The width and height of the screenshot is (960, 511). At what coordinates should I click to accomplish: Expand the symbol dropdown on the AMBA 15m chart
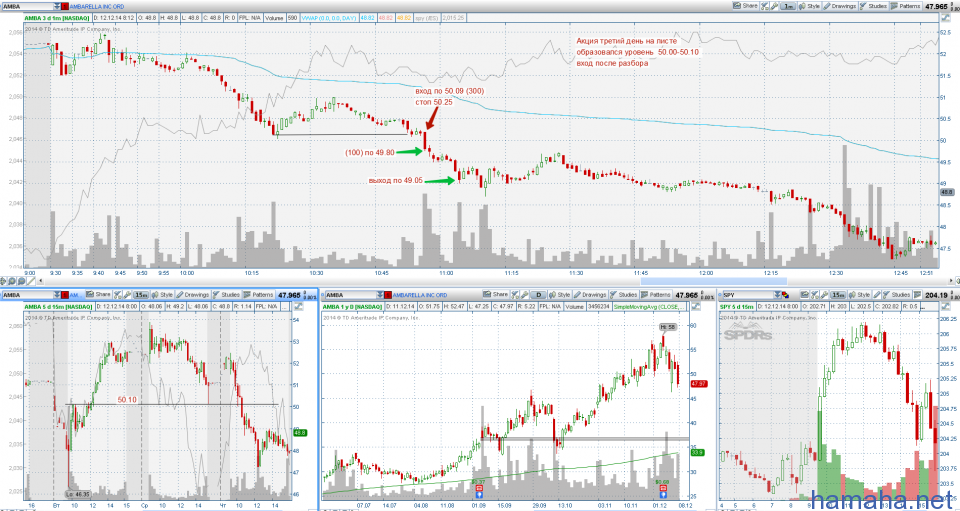(57, 295)
